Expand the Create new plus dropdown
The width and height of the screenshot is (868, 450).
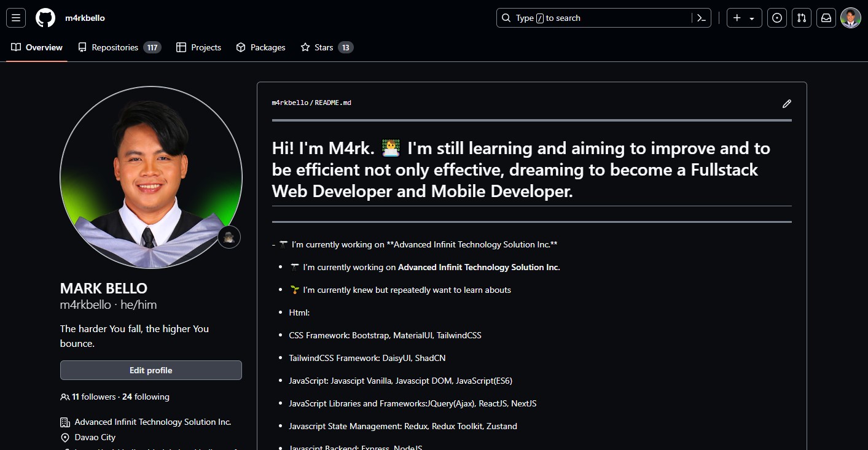pos(745,18)
